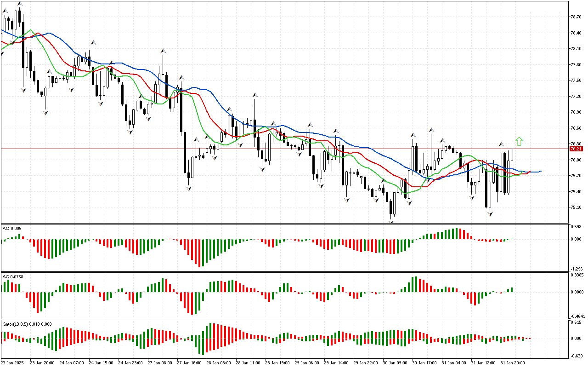Select the 31 Jan 20:00 time label
588x368 pixels.
[x=513, y=363]
